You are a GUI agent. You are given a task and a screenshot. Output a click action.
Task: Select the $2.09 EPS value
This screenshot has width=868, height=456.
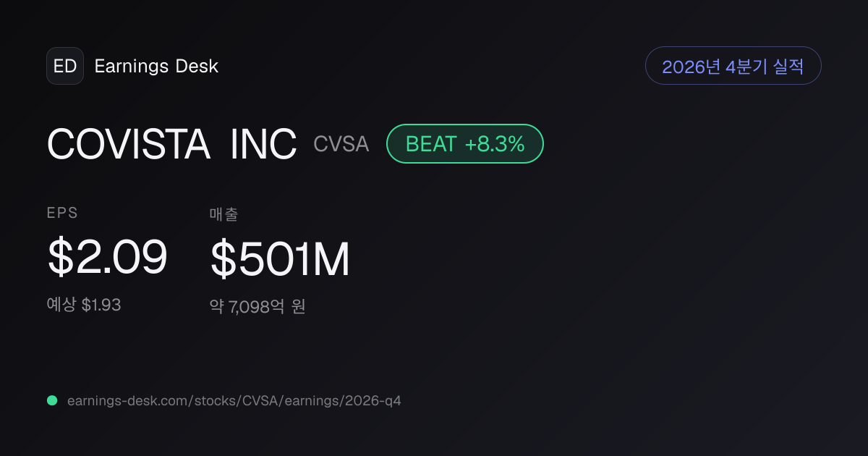(x=107, y=258)
